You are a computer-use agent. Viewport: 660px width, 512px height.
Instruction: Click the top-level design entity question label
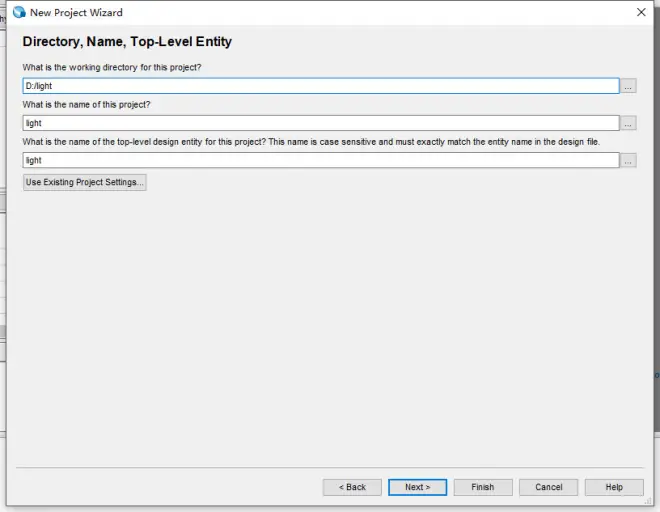311,142
